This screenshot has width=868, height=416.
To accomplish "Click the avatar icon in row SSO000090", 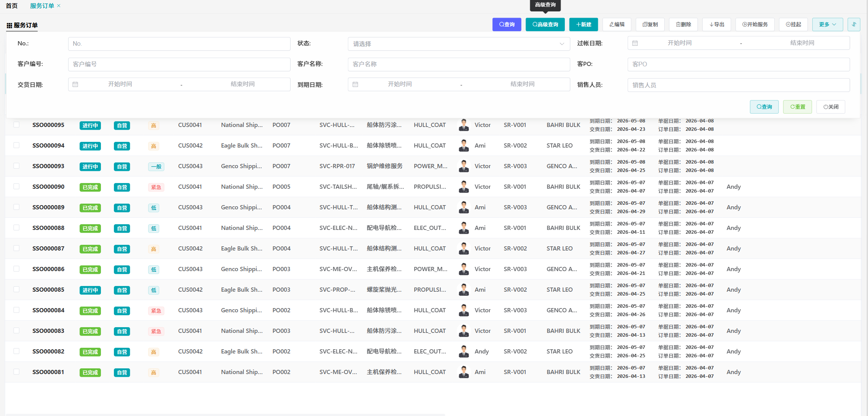I will (x=464, y=187).
